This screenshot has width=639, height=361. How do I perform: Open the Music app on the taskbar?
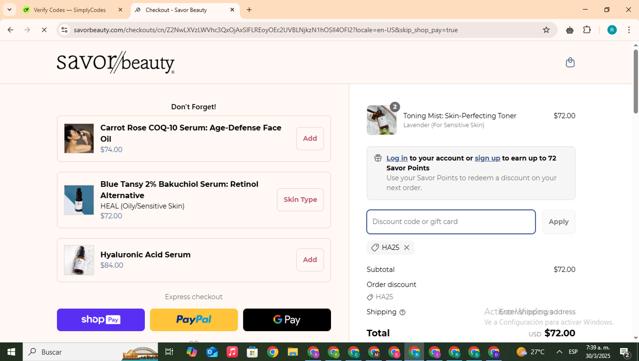pos(232,352)
